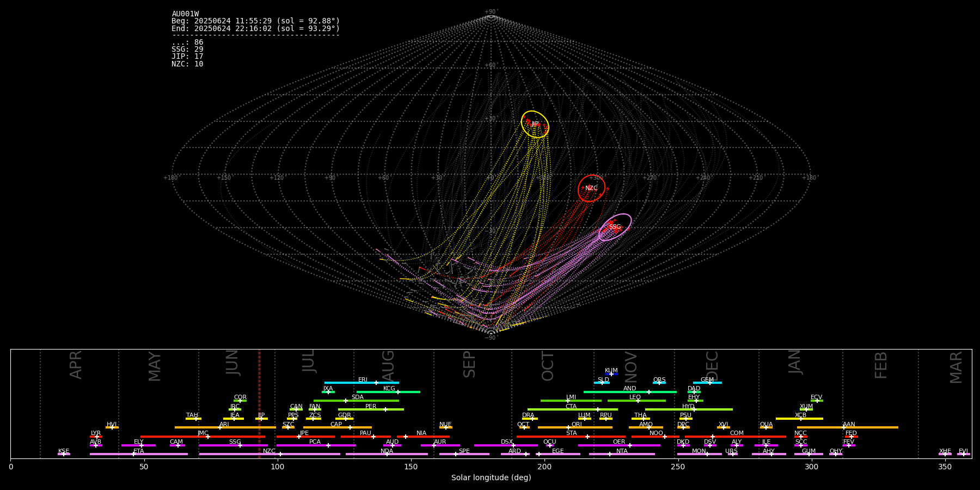980x490 pixels.
Task: Click the XHE shower label
Action: [945, 451]
